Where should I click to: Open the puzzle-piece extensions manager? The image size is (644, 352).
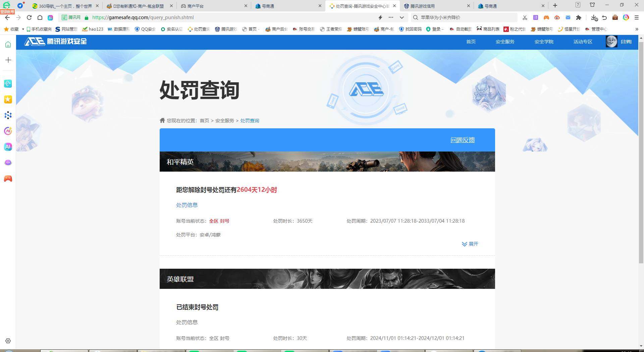(x=579, y=17)
